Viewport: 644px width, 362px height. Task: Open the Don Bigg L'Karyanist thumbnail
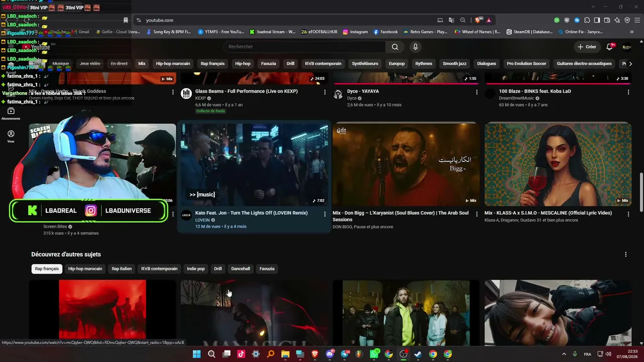(406, 164)
